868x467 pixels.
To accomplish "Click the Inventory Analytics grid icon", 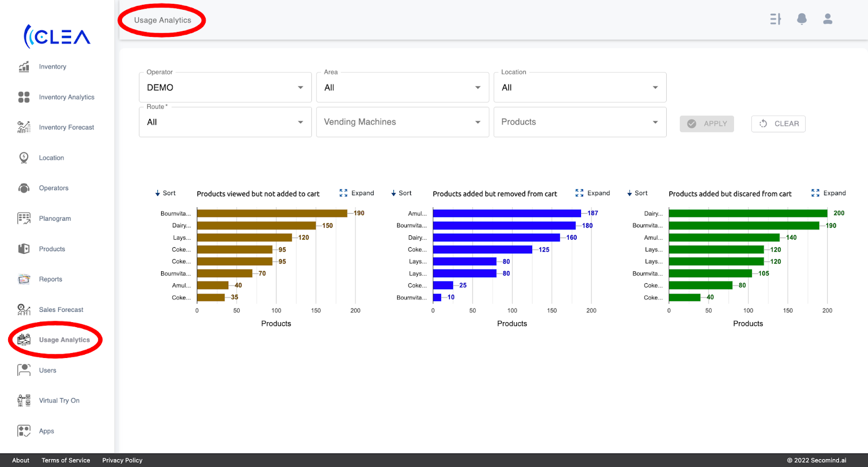I will pyautogui.click(x=24, y=97).
